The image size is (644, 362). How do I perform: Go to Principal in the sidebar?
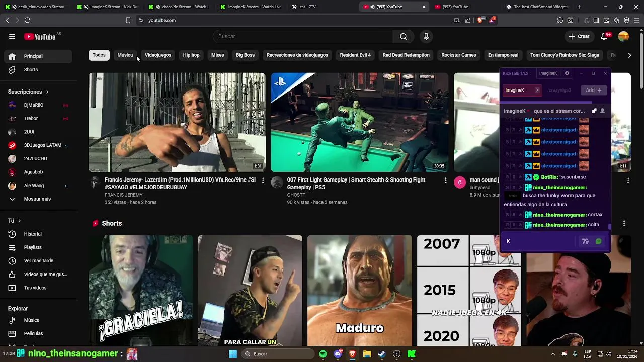39,56
